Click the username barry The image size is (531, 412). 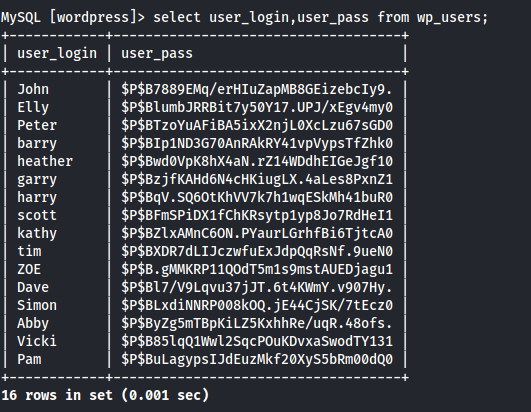point(37,144)
